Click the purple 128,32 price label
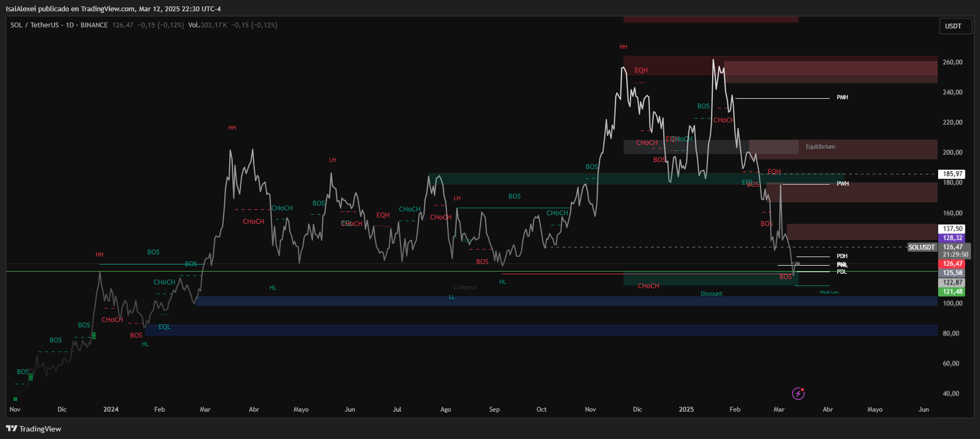Image resolution: width=980 pixels, height=439 pixels. [x=952, y=238]
